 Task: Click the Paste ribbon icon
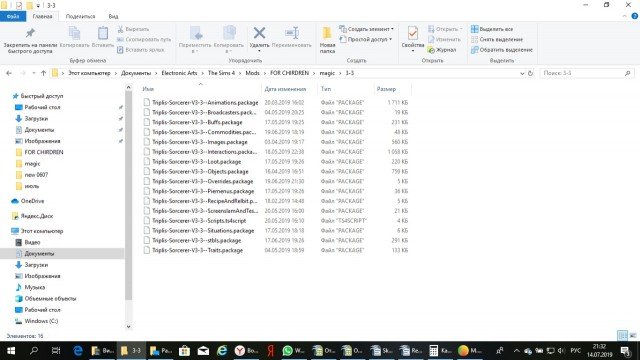click(x=103, y=33)
